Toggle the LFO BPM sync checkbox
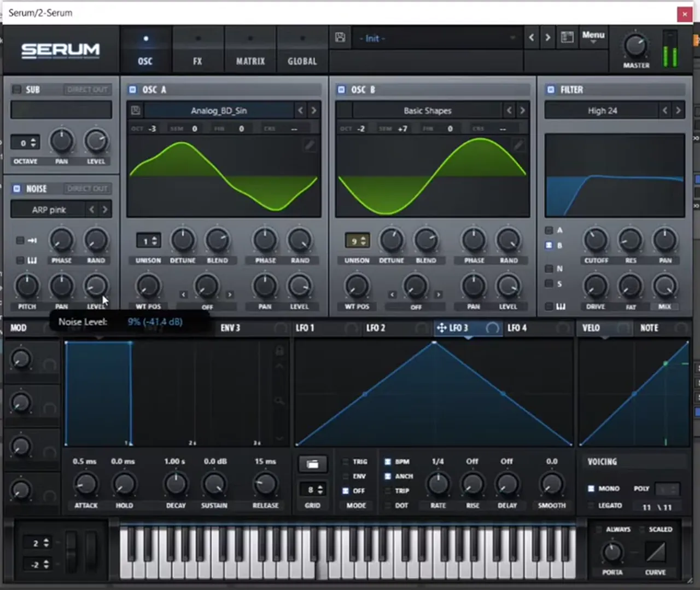The width and height of the screenshot is (700, 590). click(x=388, y=461)
